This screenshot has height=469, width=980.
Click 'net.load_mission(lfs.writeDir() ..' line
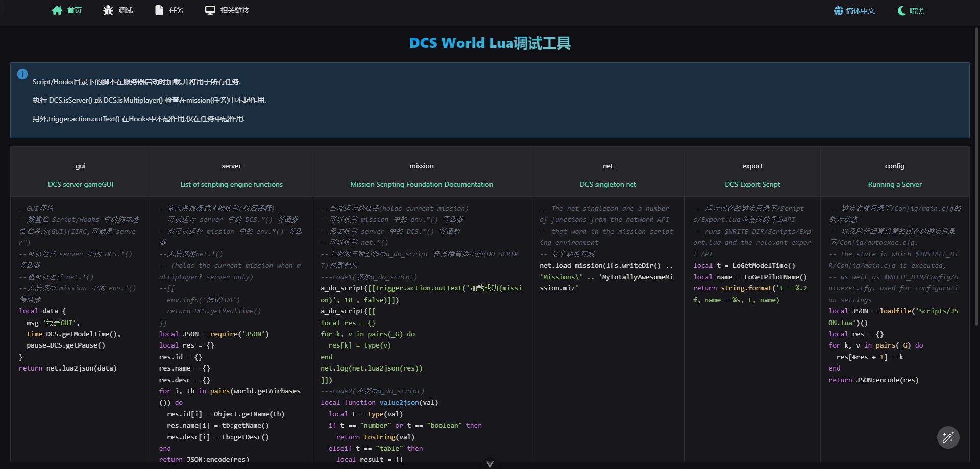click(606, 266)
